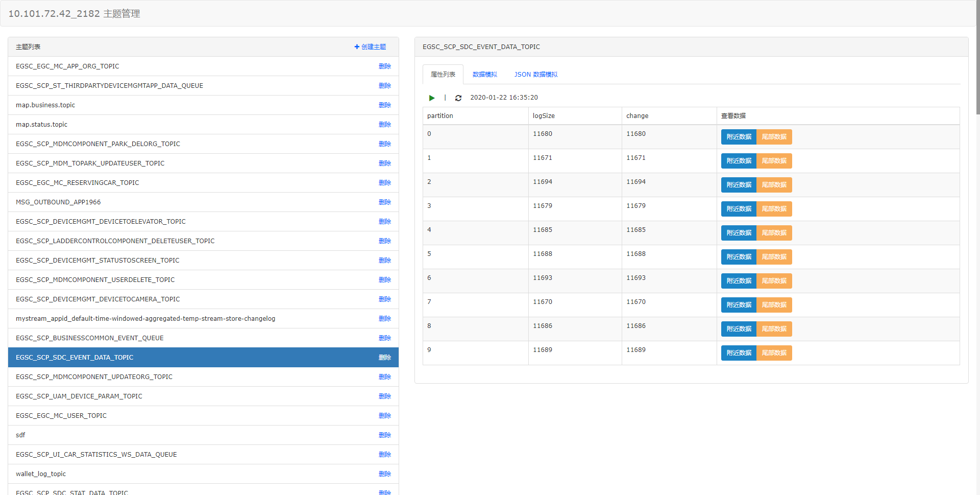
Task: Open MSG_OUTBOUND_APP1966 topic
Action: (x=203, y=202)
